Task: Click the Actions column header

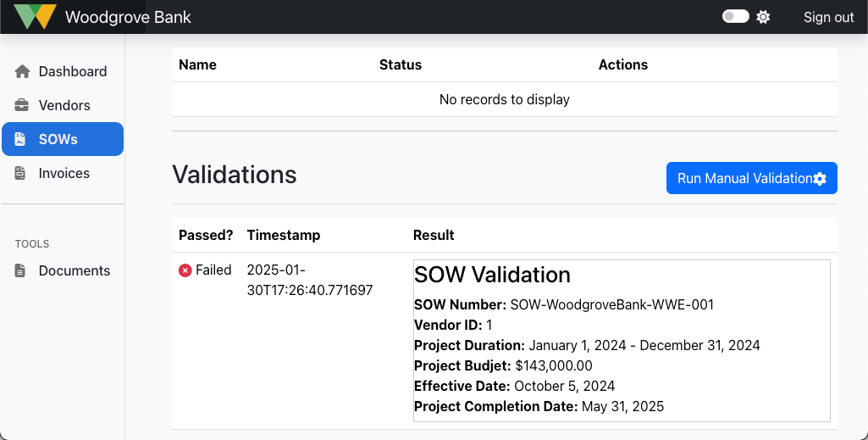Action: click(622, 65)
